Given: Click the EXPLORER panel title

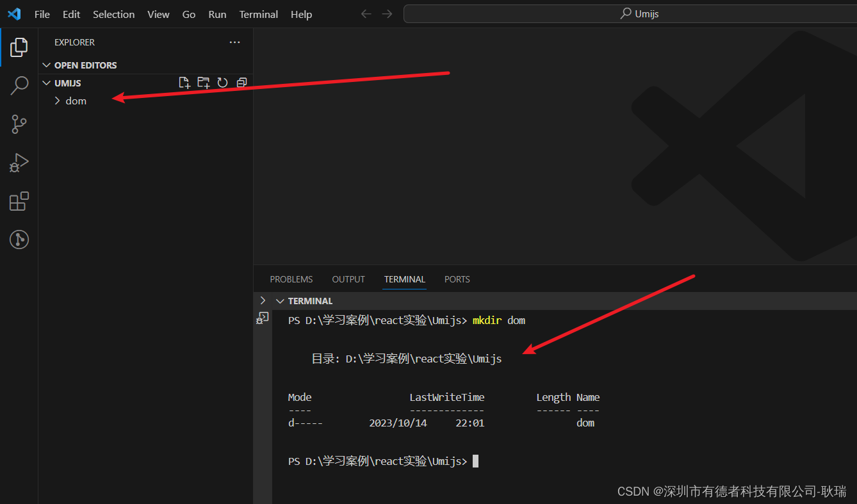Looking at the screenshot, I should pos(75,42).
